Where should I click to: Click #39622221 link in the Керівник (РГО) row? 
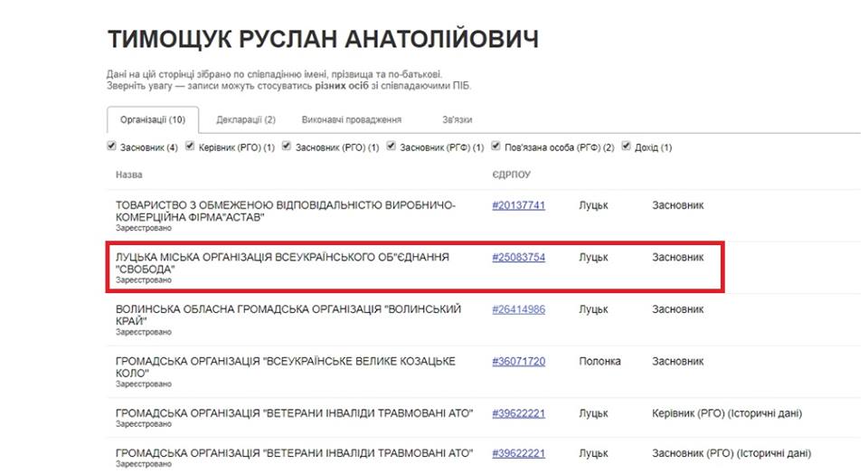(x=518, y=413)
